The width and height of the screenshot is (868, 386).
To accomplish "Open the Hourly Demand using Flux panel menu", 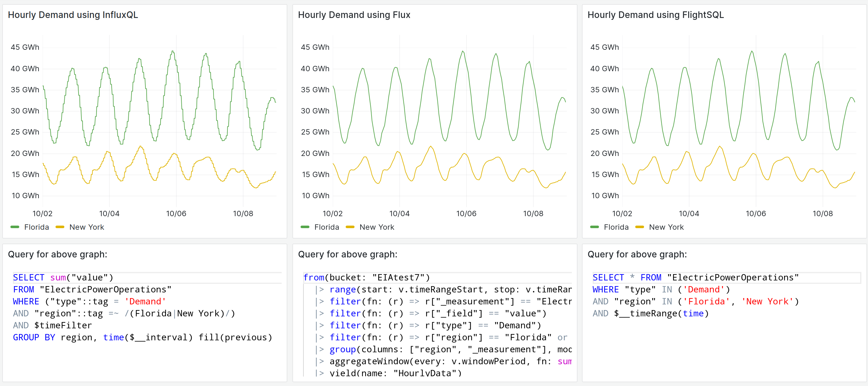I will (354, 15).
